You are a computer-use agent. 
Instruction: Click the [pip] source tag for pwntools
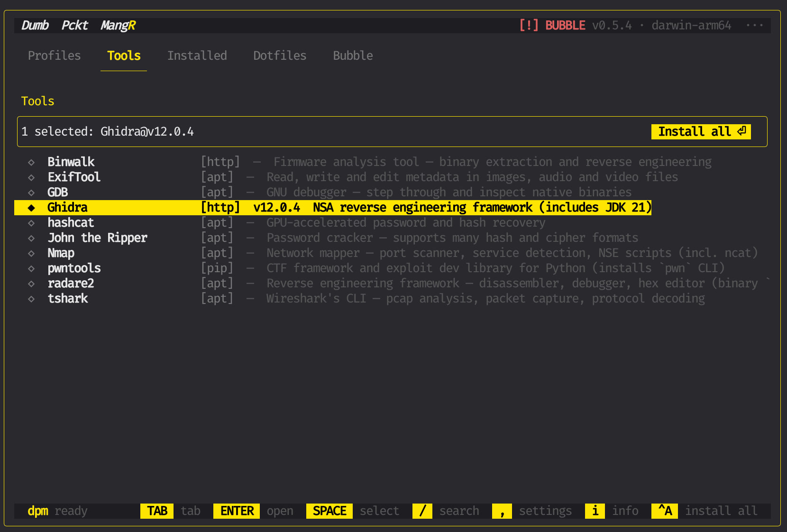tap(217, 268)
